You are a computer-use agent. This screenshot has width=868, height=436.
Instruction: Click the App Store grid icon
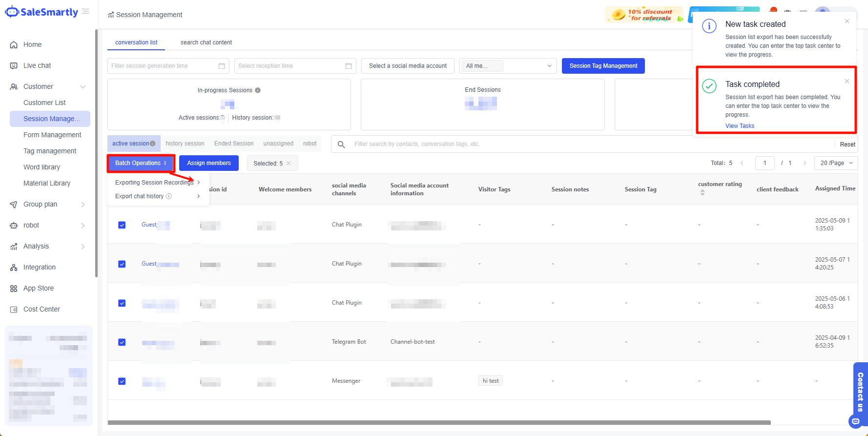[x=14, y=289]
